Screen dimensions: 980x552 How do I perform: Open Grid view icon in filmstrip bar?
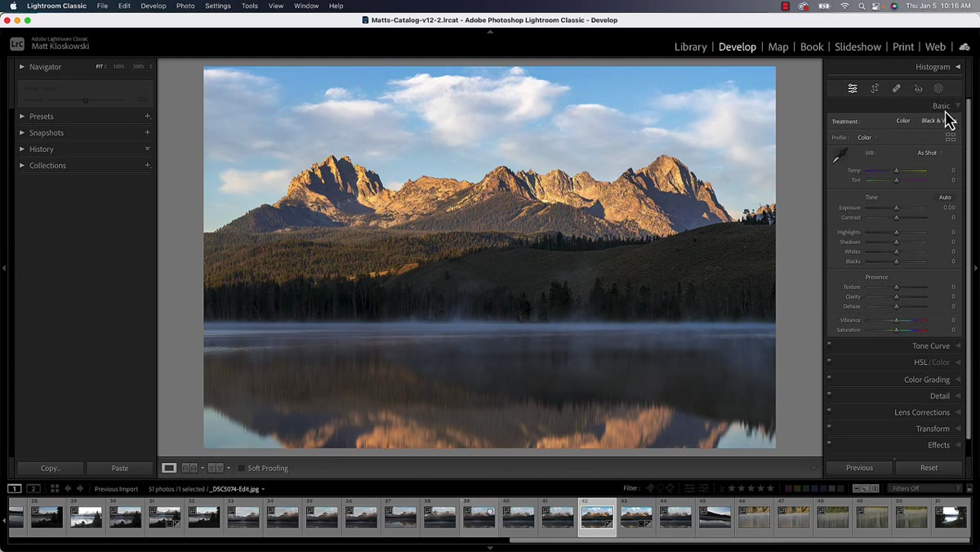[x=55, y=488]
